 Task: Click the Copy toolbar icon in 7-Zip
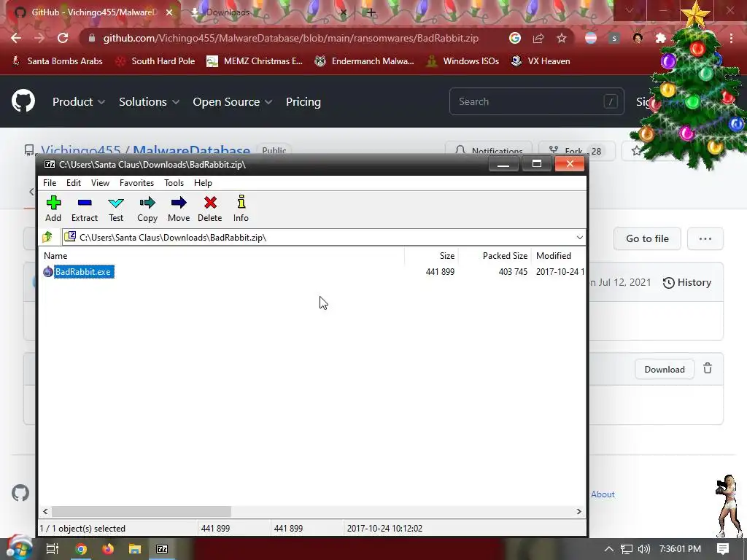click(x=147, y=209)
